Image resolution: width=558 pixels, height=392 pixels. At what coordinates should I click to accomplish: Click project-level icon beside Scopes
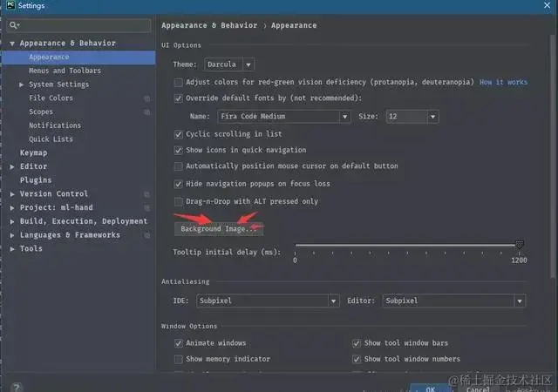pos(147,112)
